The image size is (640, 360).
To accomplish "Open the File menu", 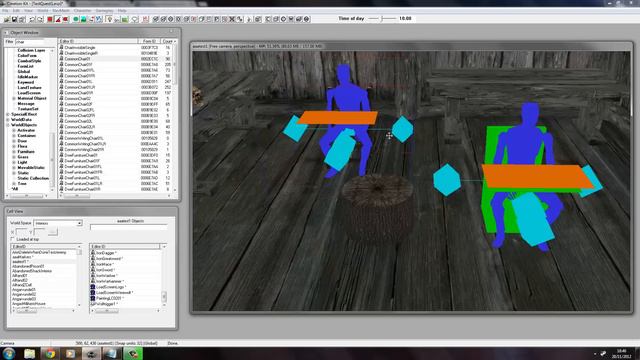I will (5, 11).
